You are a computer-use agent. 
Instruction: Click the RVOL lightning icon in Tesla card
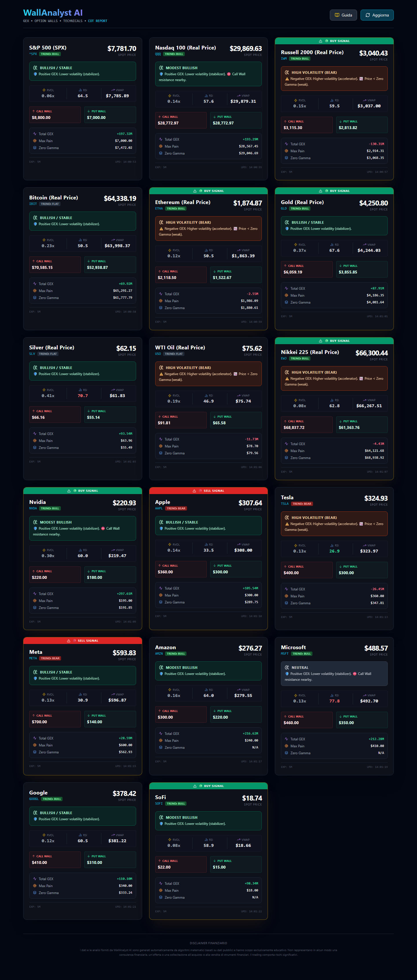(x=296, y=546)
